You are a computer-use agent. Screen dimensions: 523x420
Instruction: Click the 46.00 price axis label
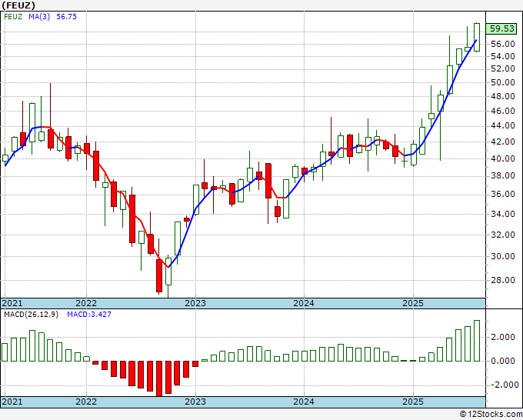click(502, 111)
